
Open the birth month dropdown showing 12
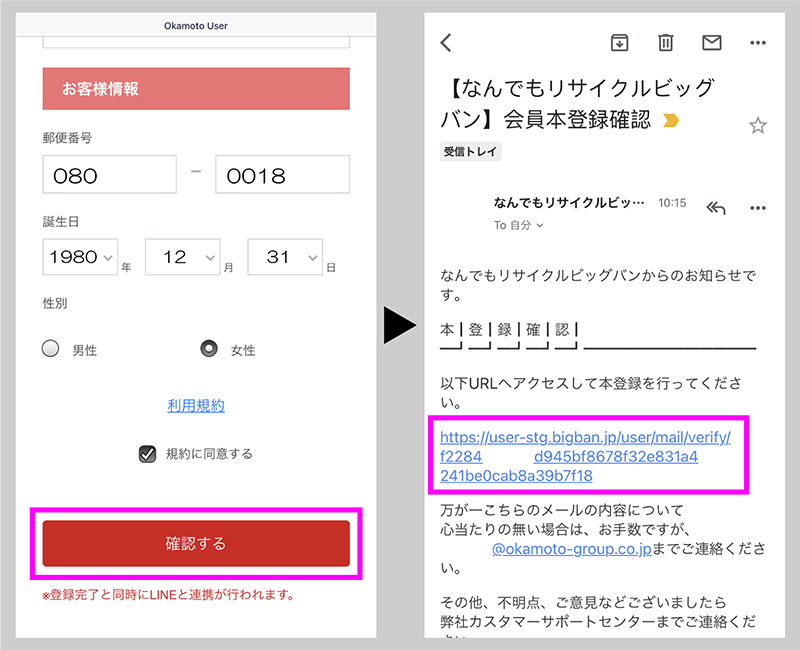pos(182,257)
